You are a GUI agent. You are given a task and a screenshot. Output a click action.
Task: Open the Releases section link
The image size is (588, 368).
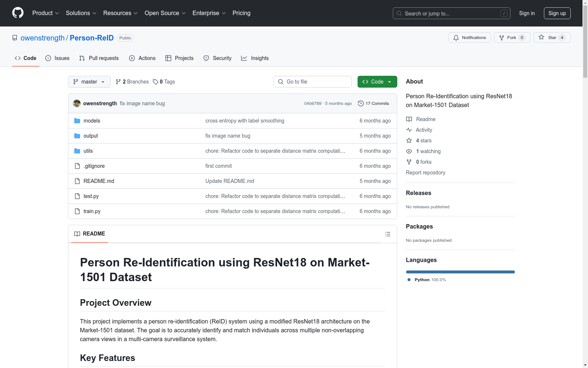(x=419, y=193)
